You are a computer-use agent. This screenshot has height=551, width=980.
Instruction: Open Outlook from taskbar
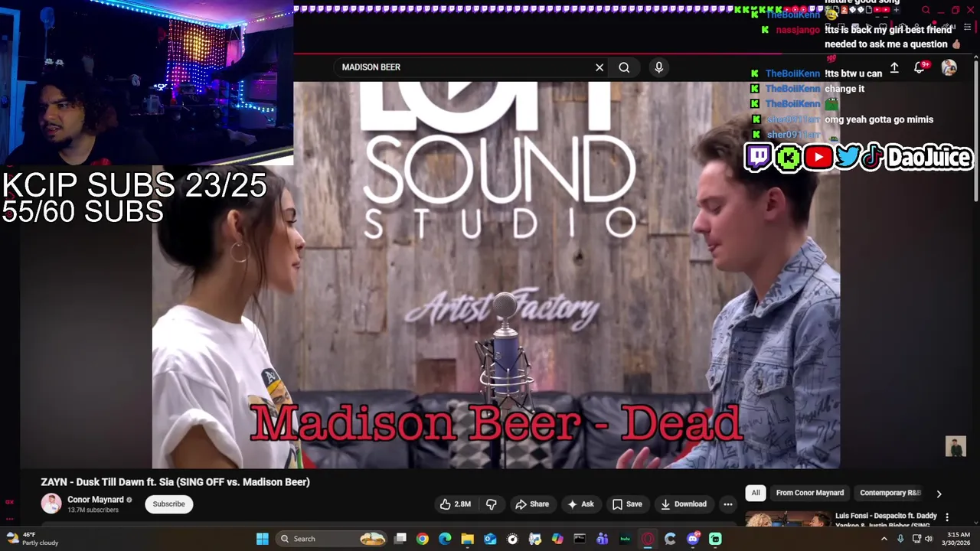coord(490,539)
